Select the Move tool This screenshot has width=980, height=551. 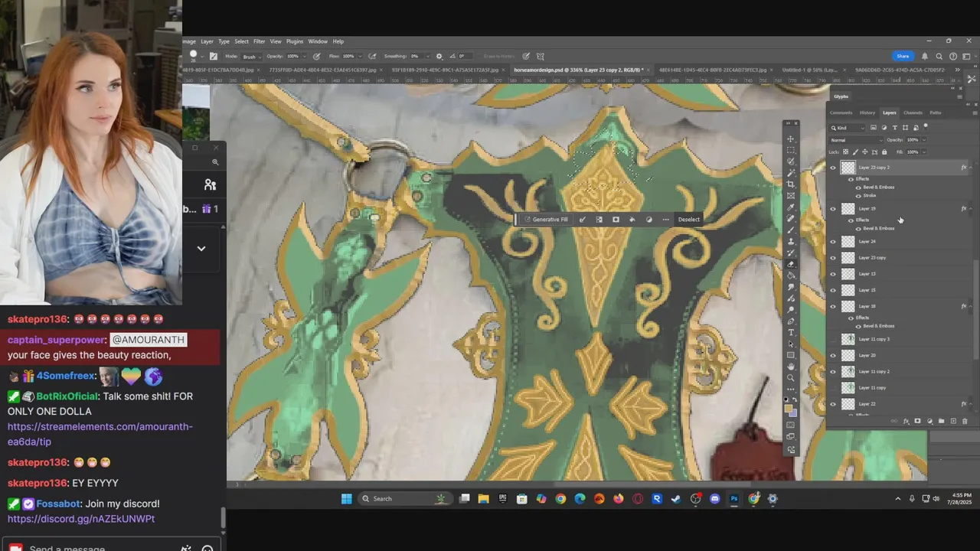[791, 139]
